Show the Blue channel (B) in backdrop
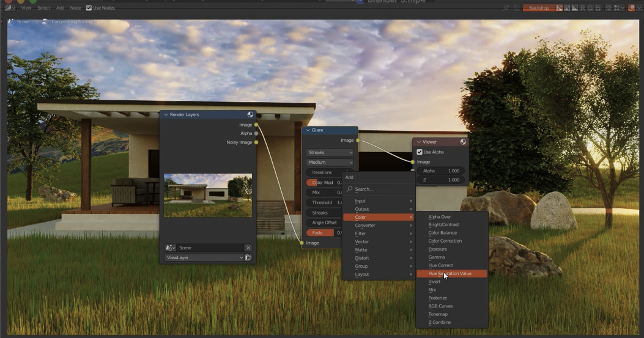 pos(598,8)
